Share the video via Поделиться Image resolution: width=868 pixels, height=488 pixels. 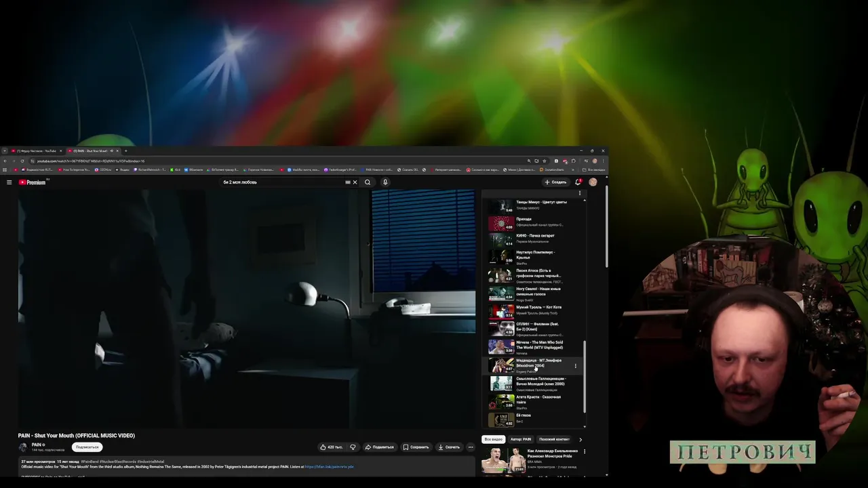tap(380, 447)
